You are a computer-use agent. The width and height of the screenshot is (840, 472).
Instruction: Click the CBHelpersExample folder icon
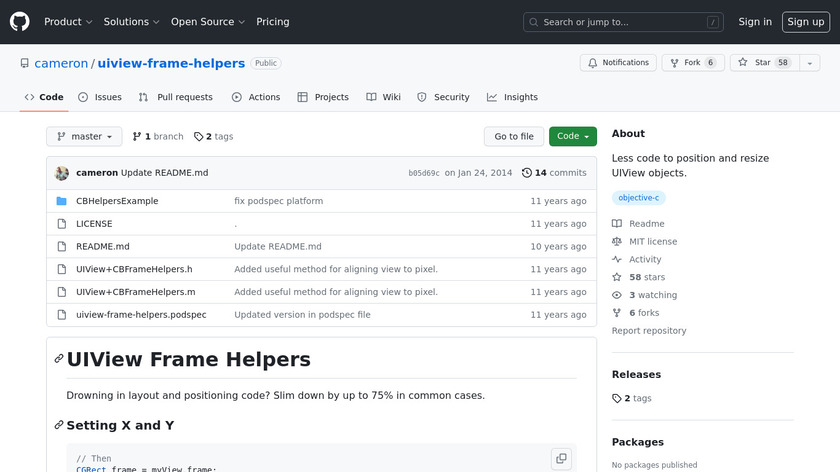(62, 201)
